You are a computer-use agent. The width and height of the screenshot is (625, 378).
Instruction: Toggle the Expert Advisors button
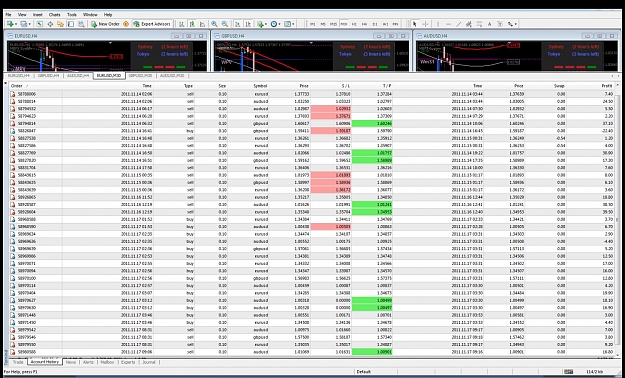coord(152,24)
